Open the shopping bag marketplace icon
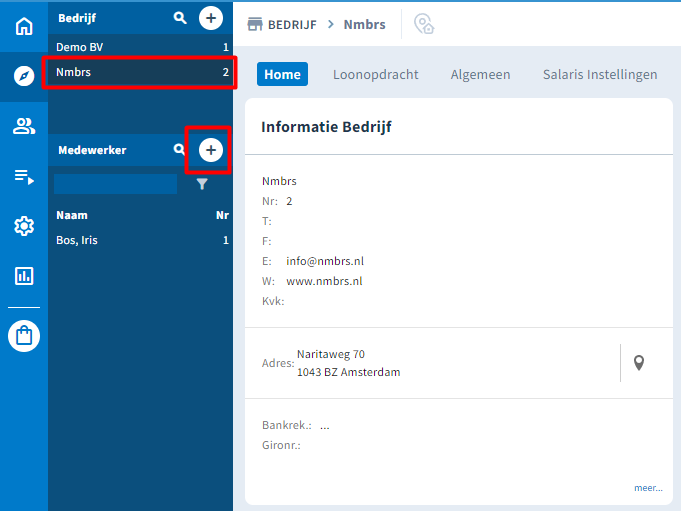The image size is (681, 511). (x=24, y=336)
